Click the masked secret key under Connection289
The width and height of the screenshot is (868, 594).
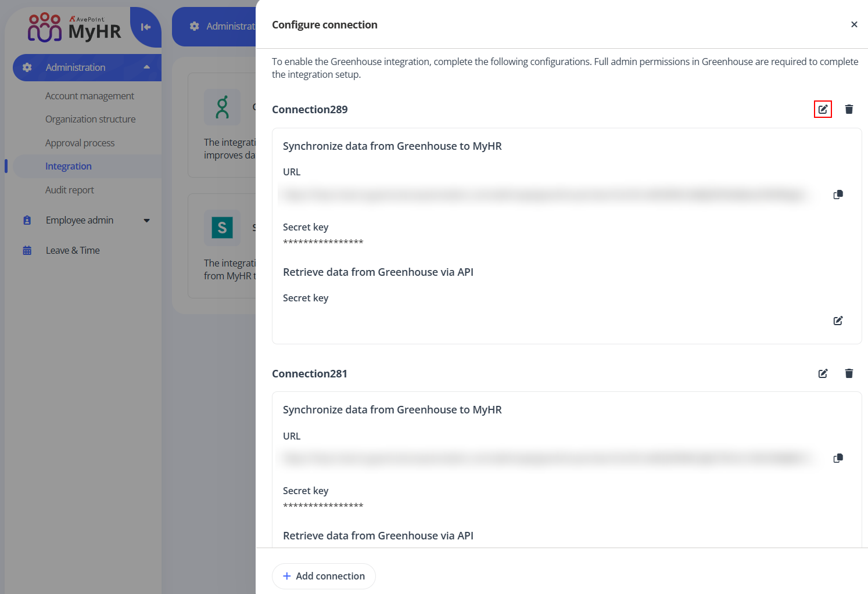pos(323,242)
